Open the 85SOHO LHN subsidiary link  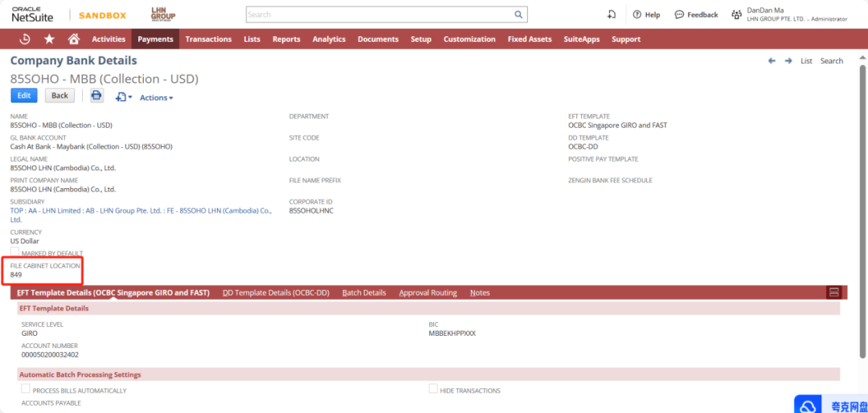[x=141, y=215]
